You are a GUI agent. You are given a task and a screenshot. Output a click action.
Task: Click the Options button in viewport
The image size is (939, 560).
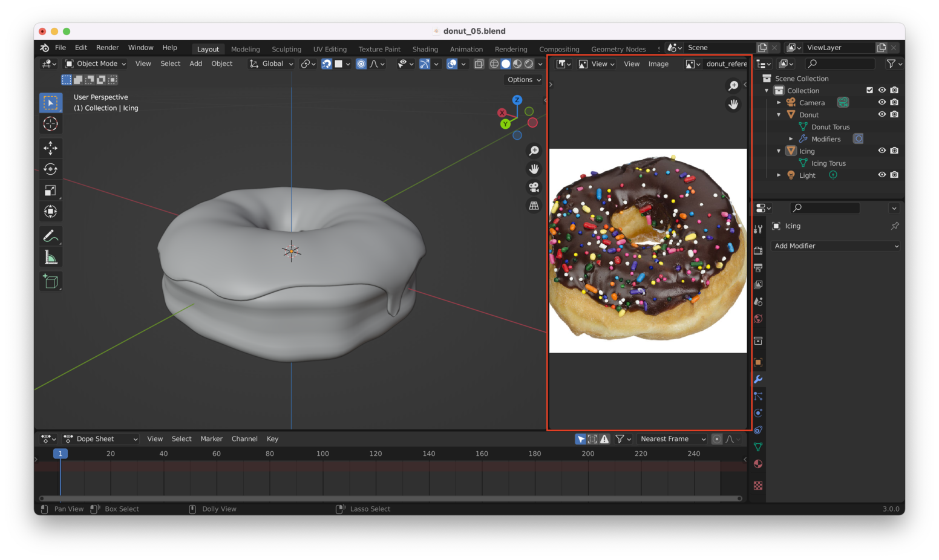click(x=524, y=80)
